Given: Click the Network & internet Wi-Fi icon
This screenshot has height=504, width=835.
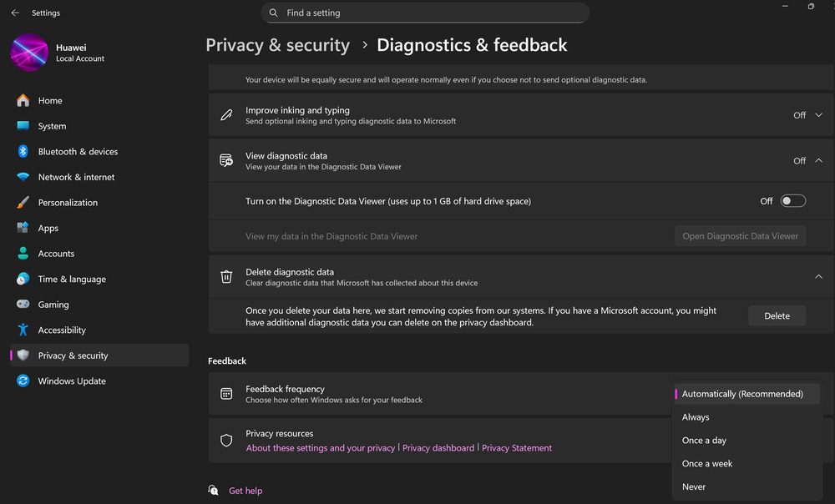Looking at the screenshot, I should [x=23, y=177].
